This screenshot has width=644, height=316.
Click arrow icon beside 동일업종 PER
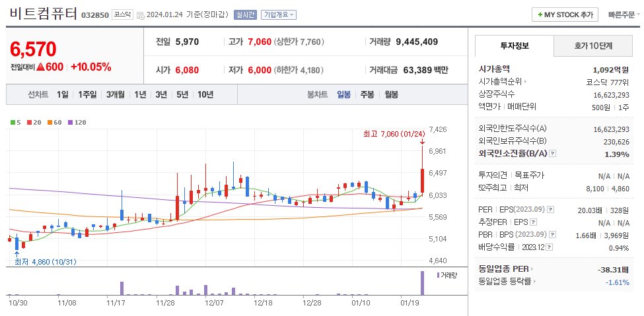[532, 269]
